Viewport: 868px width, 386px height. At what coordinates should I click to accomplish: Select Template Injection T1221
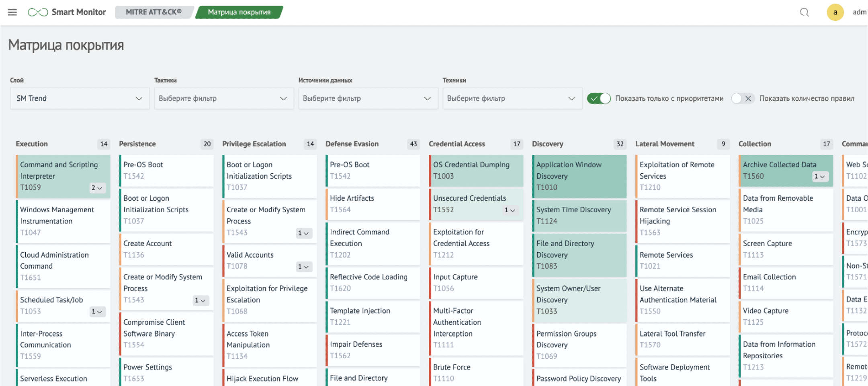373,317
